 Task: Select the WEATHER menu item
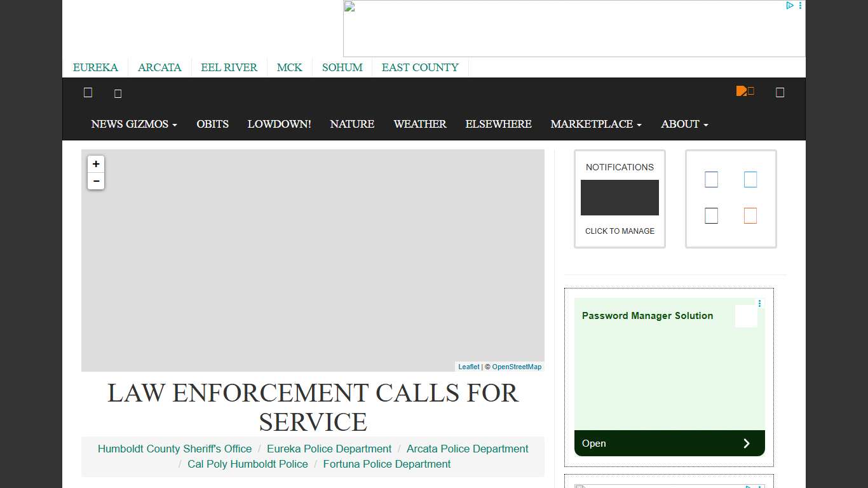419,124
